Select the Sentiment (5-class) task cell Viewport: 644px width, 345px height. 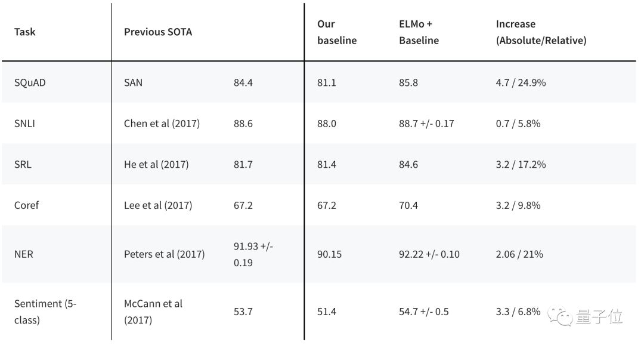pos(45,312)
